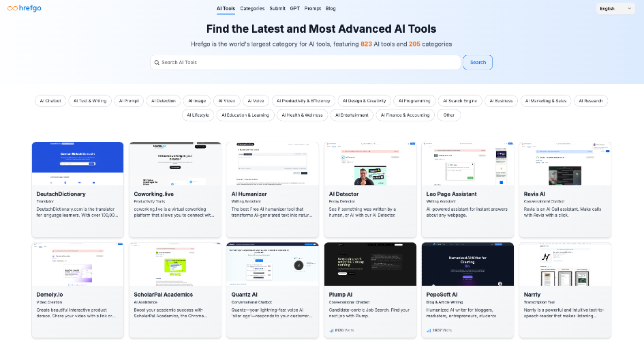Select the AI Detection category
This screenshot has height=341, width=644.
point(164,101)
